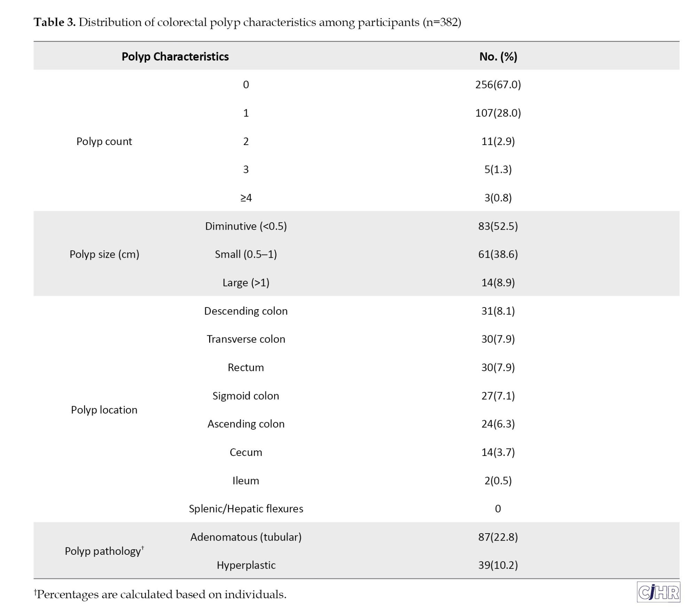
Task: Select the Large (>1) cell
Action: pyautogui.click(x=246, y=282)
